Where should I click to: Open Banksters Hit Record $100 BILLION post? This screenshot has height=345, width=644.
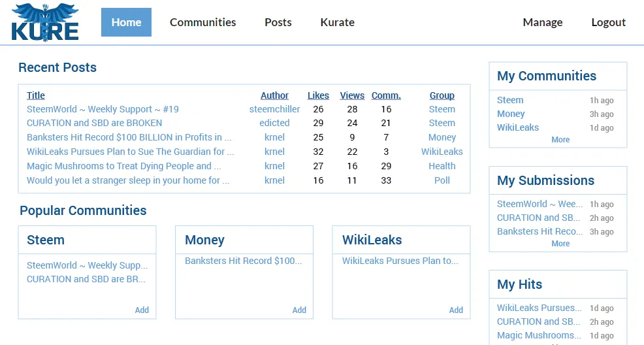129,137
